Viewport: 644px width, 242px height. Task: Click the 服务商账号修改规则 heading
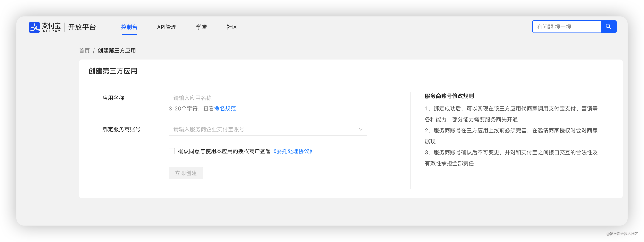[449, 96]
